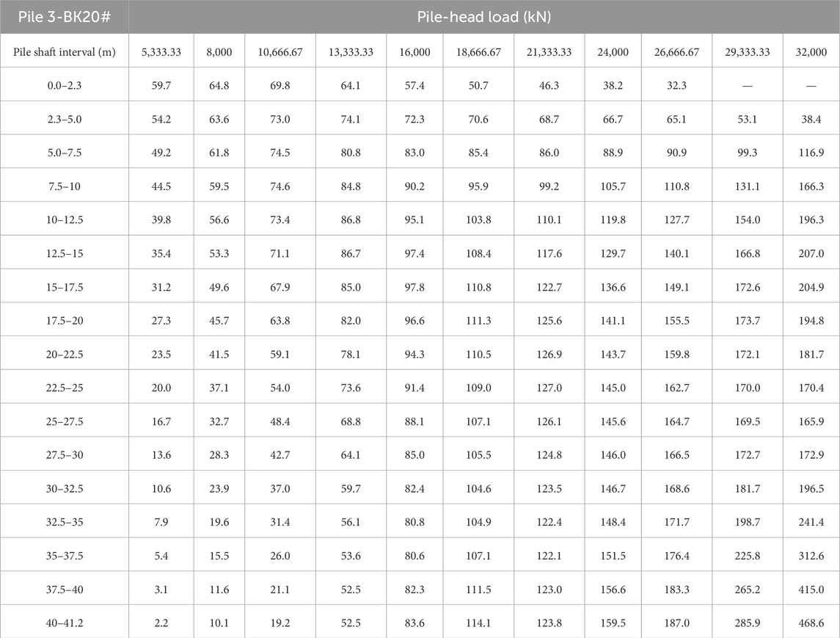Select the 22.5–25 interval row label
Viewport: 840px width, 638px height.
[x=65, y=388]
